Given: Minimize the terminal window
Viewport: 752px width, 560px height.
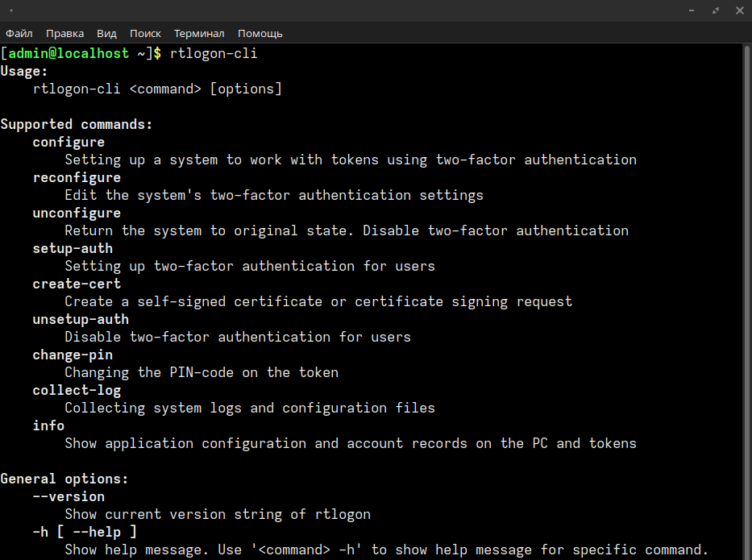Looking at the screenshot, I should (692, 10).
